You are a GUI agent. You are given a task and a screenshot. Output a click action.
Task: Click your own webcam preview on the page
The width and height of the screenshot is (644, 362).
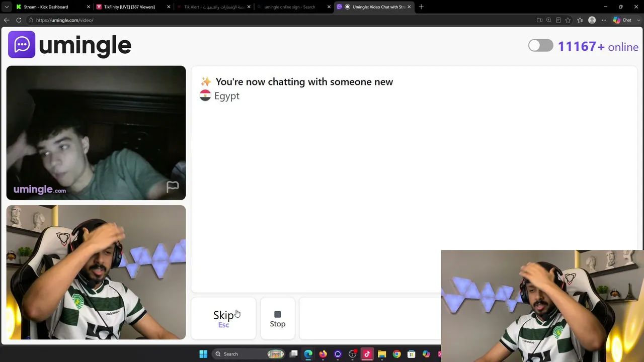click(x=96, y=272)
